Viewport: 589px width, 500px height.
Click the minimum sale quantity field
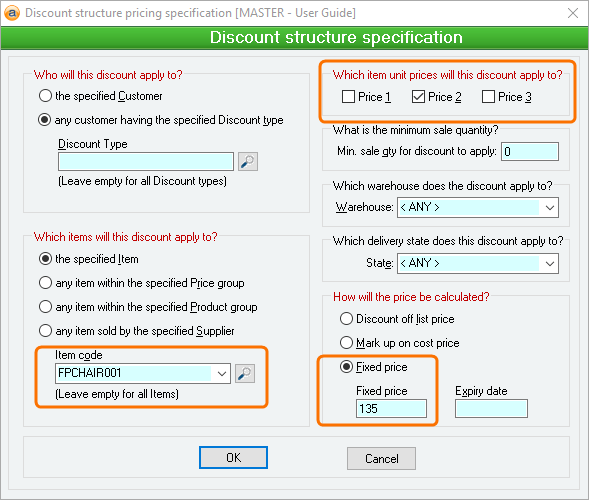(x=530, y=151)
